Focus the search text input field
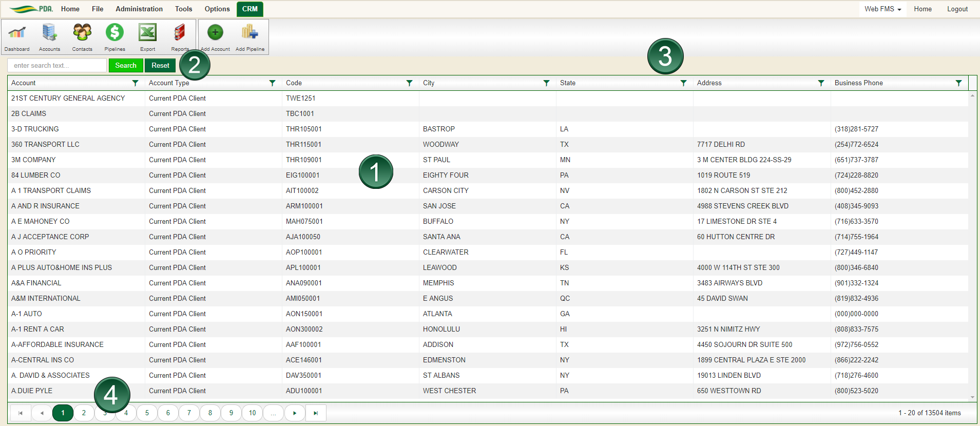The height and width of the screenshot is (426, 980). coord(57,66)
